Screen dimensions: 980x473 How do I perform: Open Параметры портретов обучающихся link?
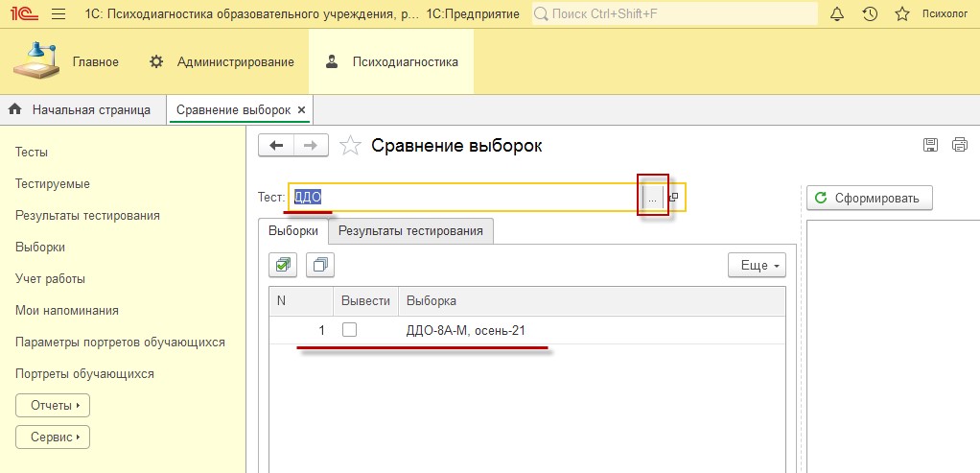point(120,343)
